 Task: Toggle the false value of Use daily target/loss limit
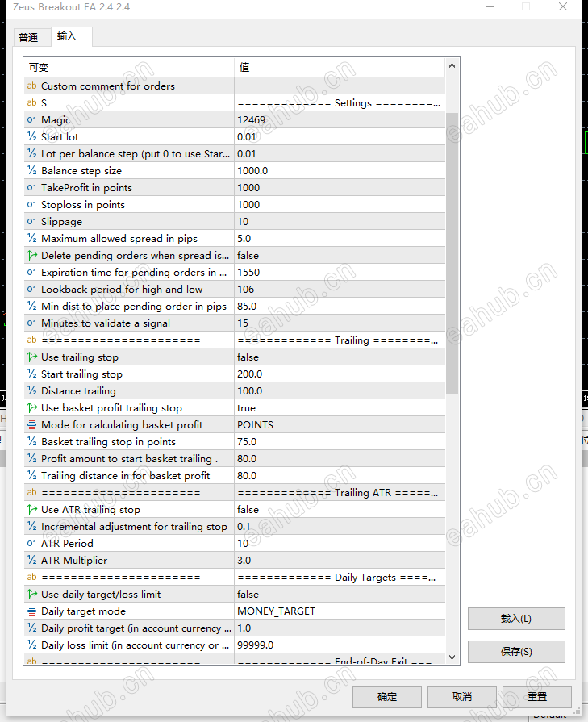[248, 595]
